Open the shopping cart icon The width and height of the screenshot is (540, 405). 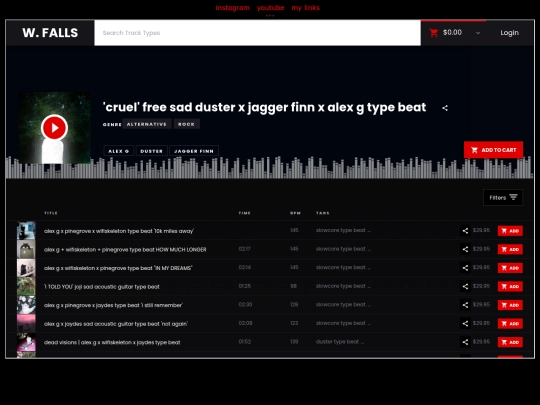(x=434, y=33)
